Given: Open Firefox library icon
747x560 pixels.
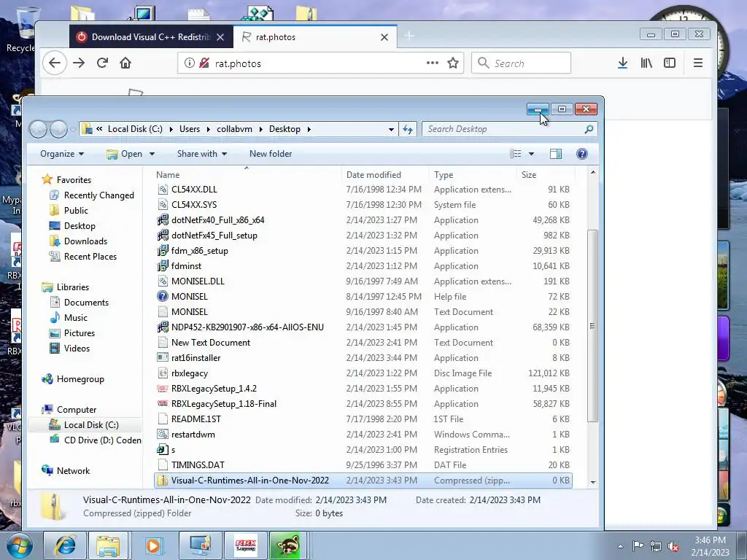Looking at the screenshot, I should point(646,63).
